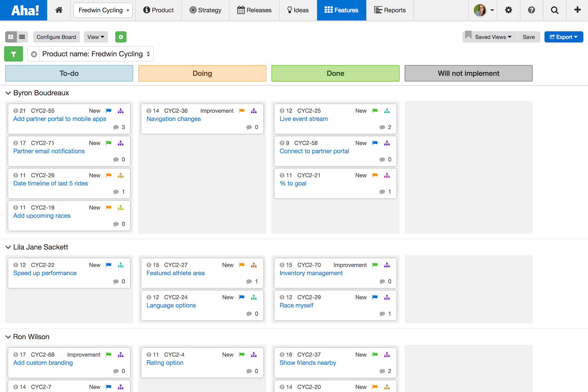Open the Partner email notifications feature

pos(49,151)
